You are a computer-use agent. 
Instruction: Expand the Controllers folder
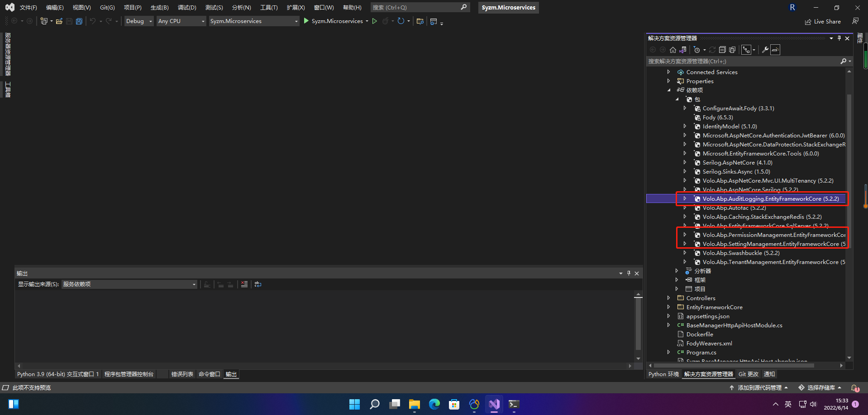(668, 298)
